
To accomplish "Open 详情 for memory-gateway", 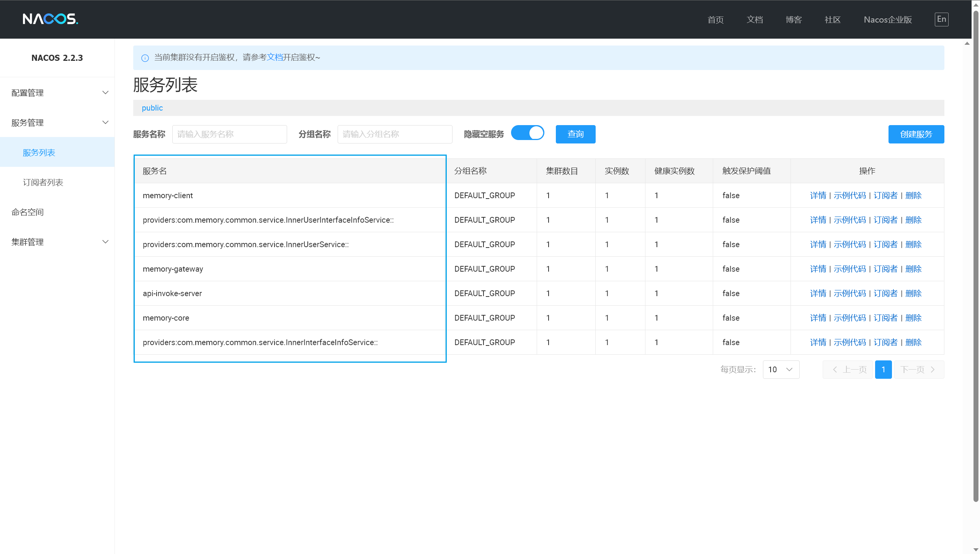I will [818, 269].
